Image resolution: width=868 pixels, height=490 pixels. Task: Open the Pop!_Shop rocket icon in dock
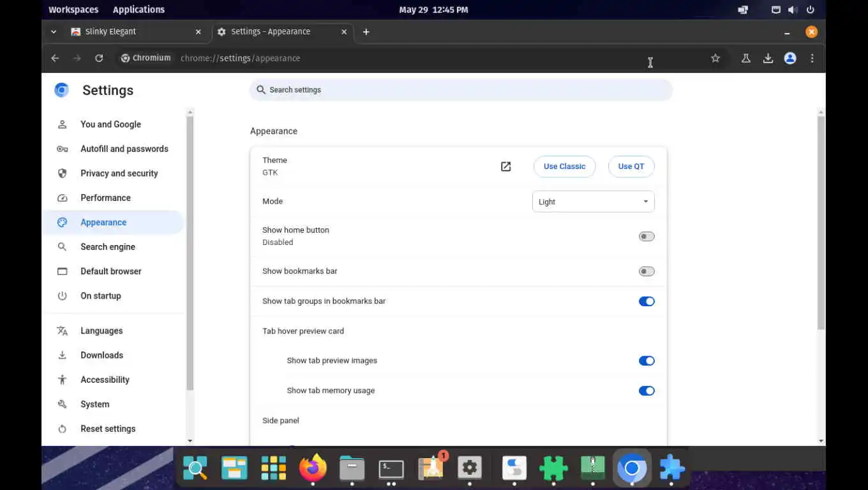(431, 468)
